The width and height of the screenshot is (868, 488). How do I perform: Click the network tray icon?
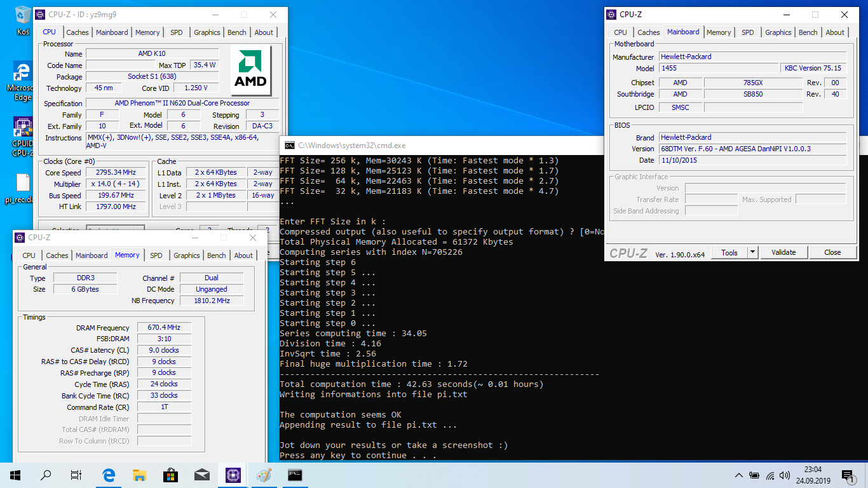click(x=770, y=475)
